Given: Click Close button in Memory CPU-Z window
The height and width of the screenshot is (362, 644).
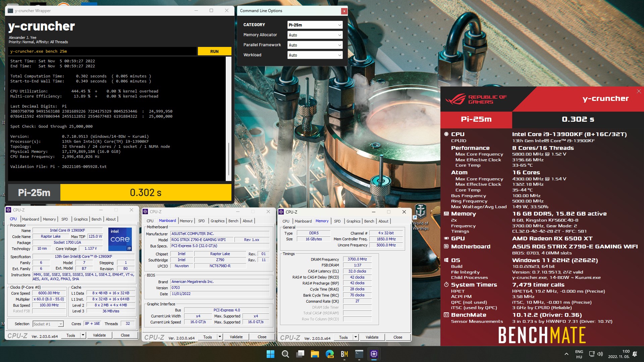Looking at the screenshot, I should pos(398,337).
